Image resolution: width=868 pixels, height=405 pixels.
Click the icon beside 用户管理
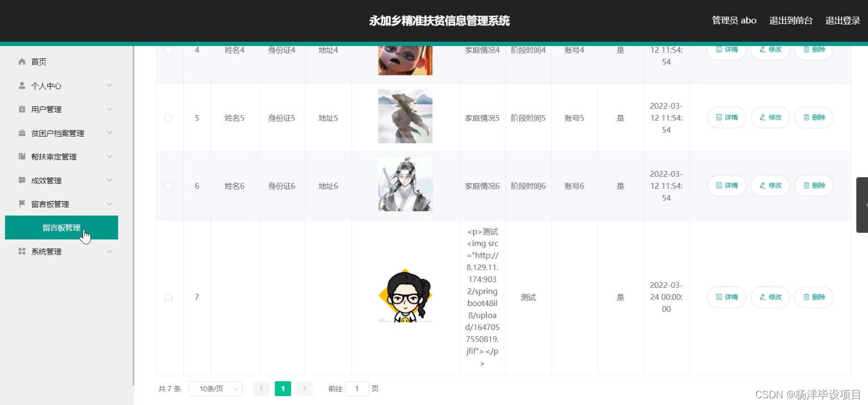point(22,109)
